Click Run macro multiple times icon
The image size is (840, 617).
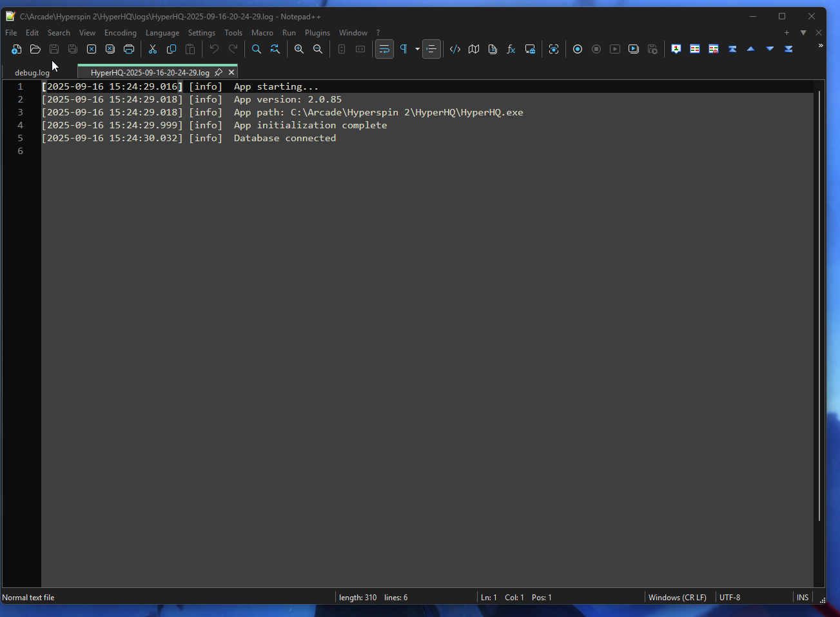click(634, 49)
